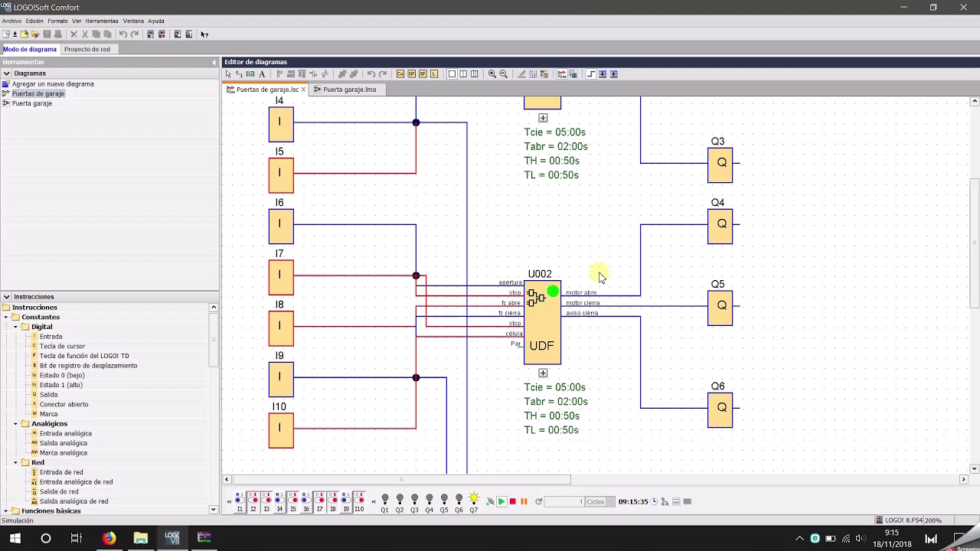Click the simulation time clock icon
980x551 pixels.
[x=654, y=501]
